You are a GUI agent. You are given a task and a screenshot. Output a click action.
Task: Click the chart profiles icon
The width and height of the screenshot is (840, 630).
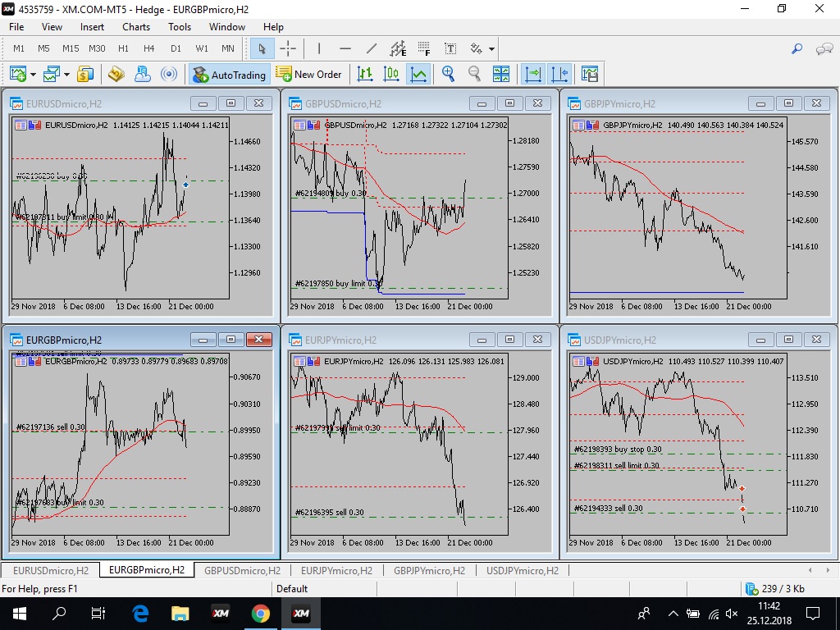pyautogui.click(x=51, y=74)
